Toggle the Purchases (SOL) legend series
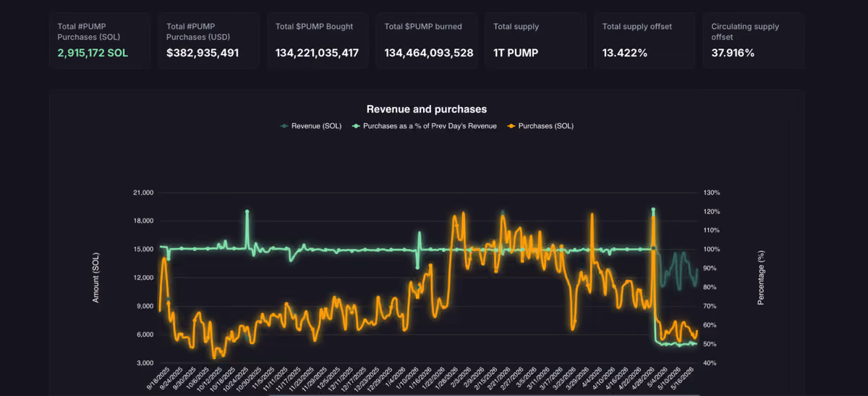This screenshot has width=868, height=396. [x=540, y=126]
